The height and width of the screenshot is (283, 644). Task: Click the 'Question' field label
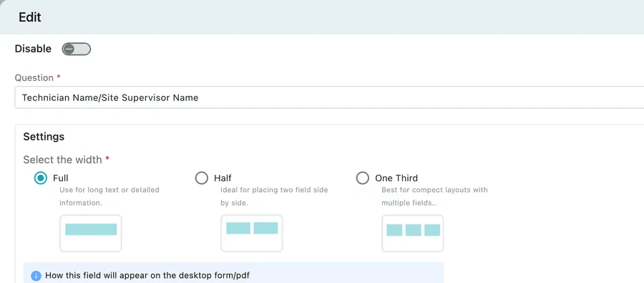click(x=34, y=78)
